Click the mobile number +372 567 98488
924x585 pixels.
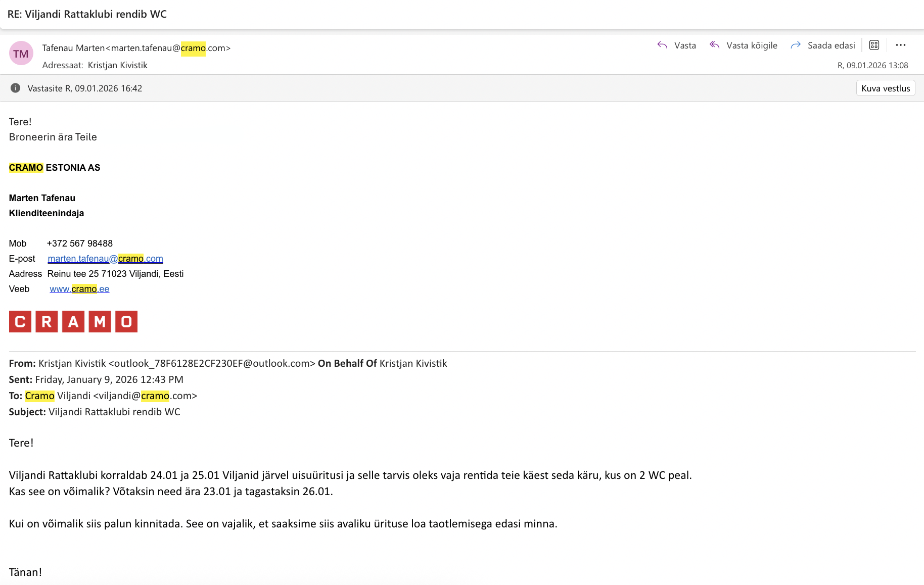click(79, 243)
